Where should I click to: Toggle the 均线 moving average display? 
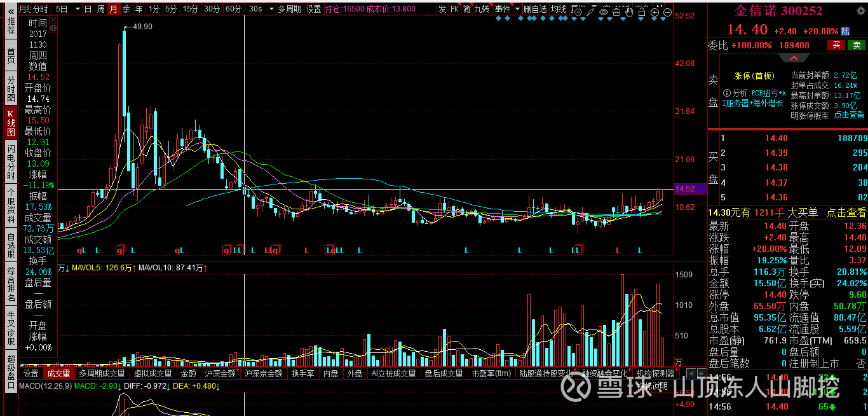(x=558, y=9)
